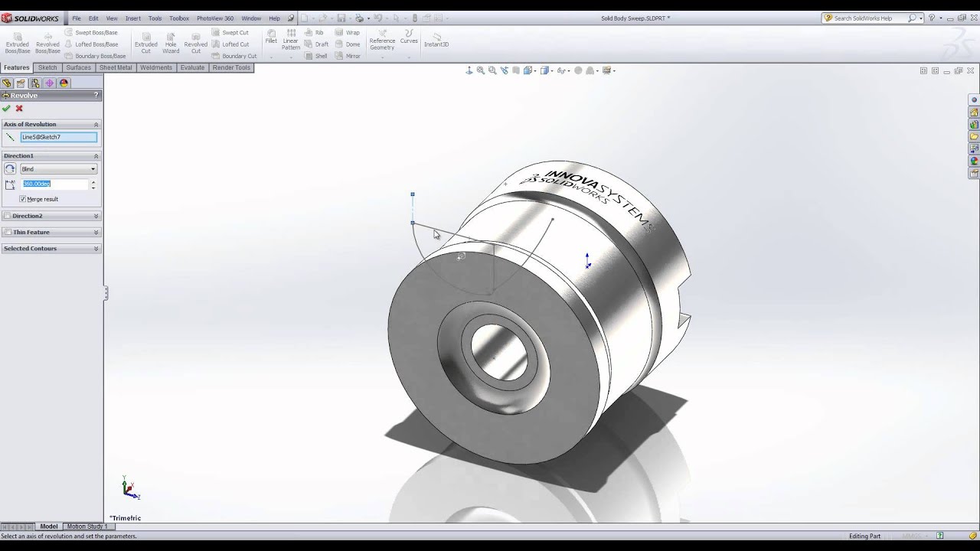The height and width of the screenshot is (551, 980).
Task: Accept the Revolve with green checkmark
Action: (7, 108)
